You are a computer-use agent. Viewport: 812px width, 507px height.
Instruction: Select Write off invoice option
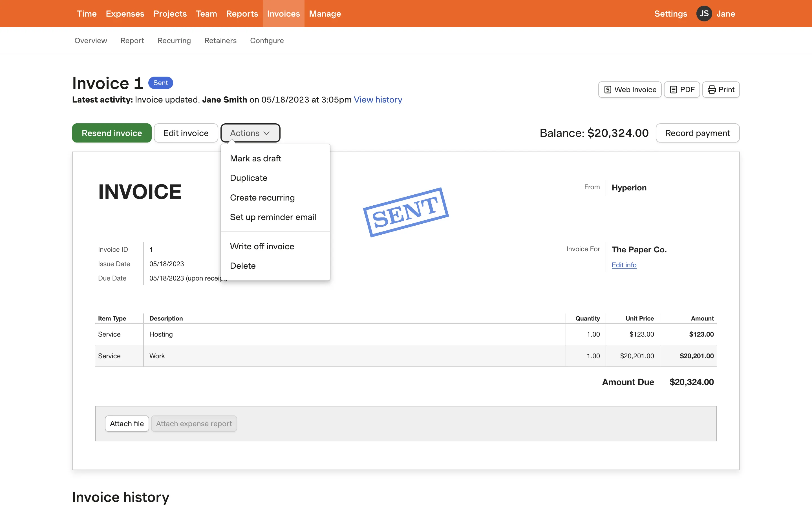262,246
